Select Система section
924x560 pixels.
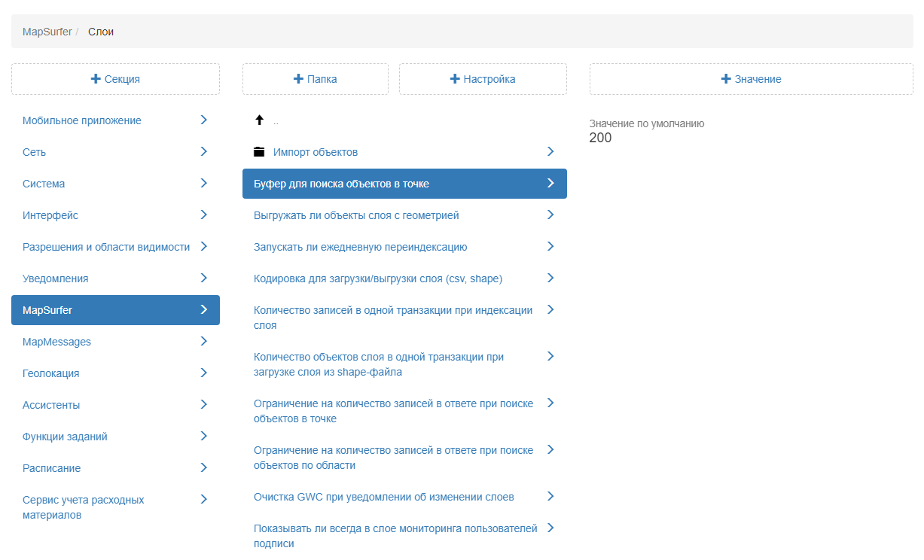point(115,184)
